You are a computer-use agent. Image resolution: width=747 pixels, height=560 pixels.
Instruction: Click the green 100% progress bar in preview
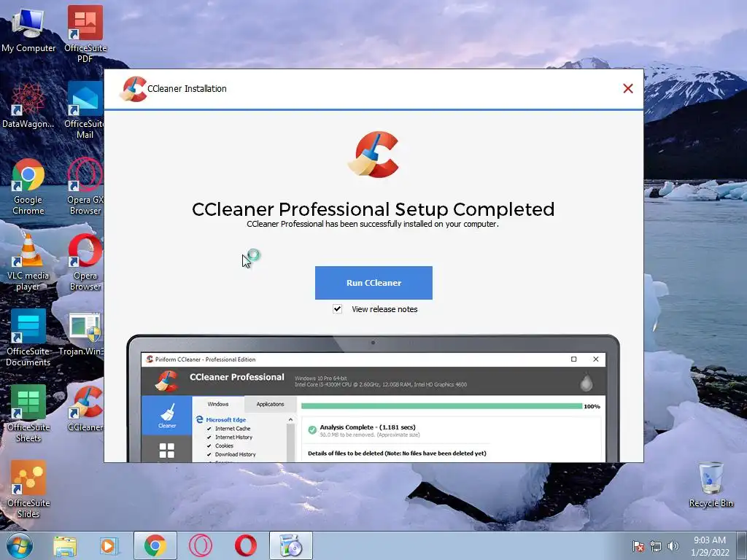tap(441, 406)
